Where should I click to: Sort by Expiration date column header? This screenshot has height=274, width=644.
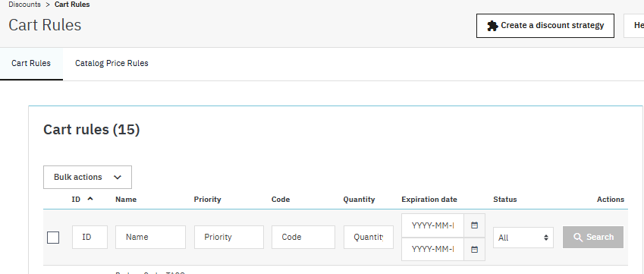(x=429, y=199)
